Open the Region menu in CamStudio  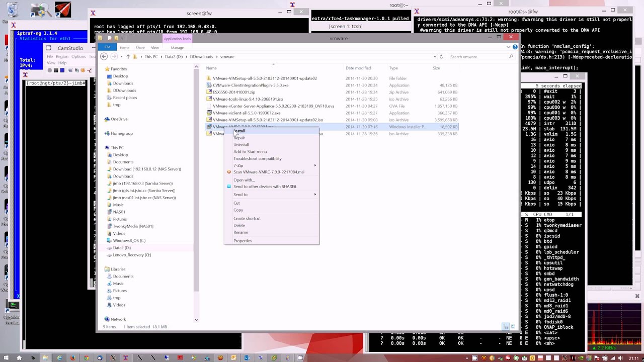pos(62,56)
